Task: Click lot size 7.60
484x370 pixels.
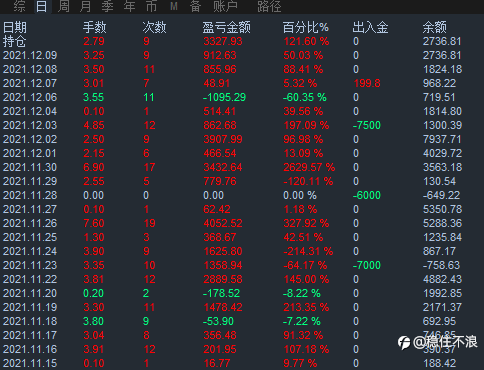Action: click(x=94, y=223)
